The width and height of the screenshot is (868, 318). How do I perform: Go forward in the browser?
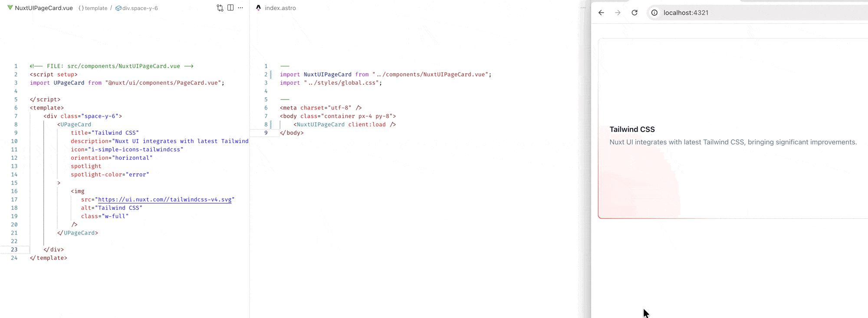coord(618,13)
